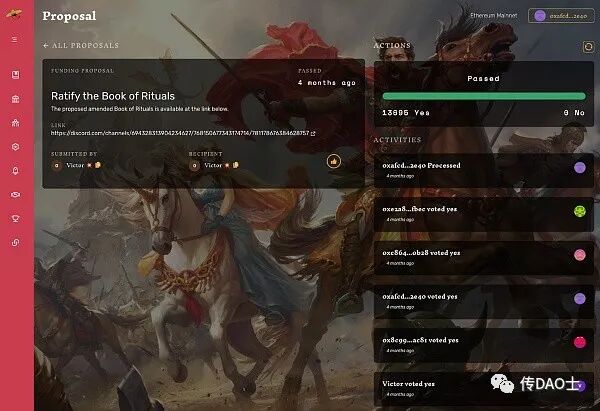This screenshot has height=411, width=600.
Task: Open the Discord link of the proposal
Action: [183, 133]
